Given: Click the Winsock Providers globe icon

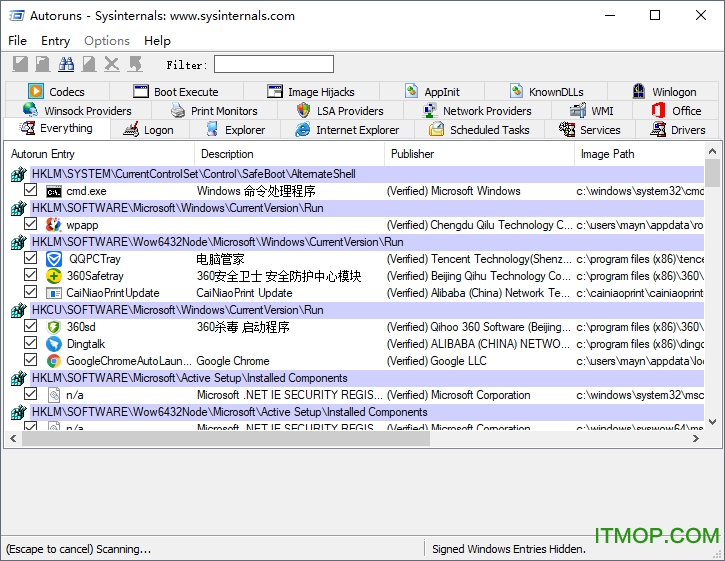Looking at the screenshot, I should coord(31,110).
